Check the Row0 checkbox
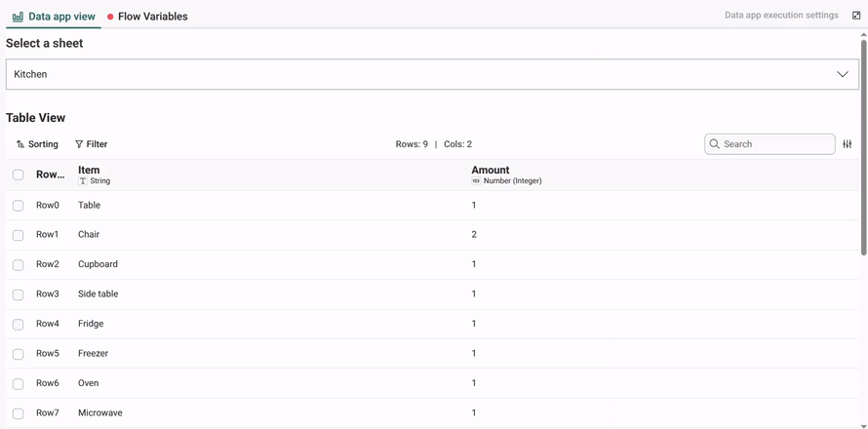 point(19,206)
